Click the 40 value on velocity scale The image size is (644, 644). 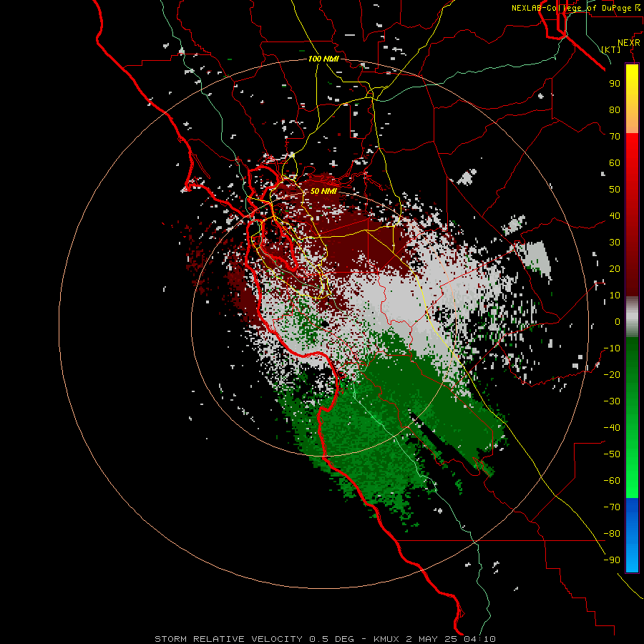tap(615, 215)
